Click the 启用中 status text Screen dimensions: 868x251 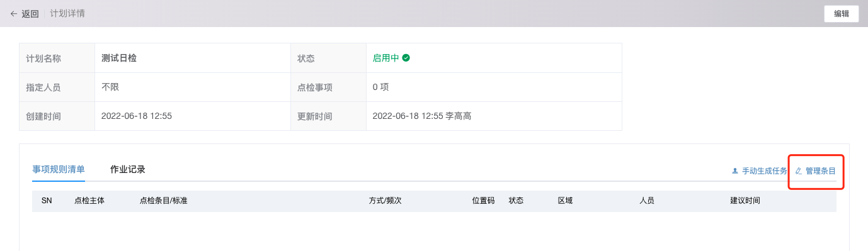386,58
